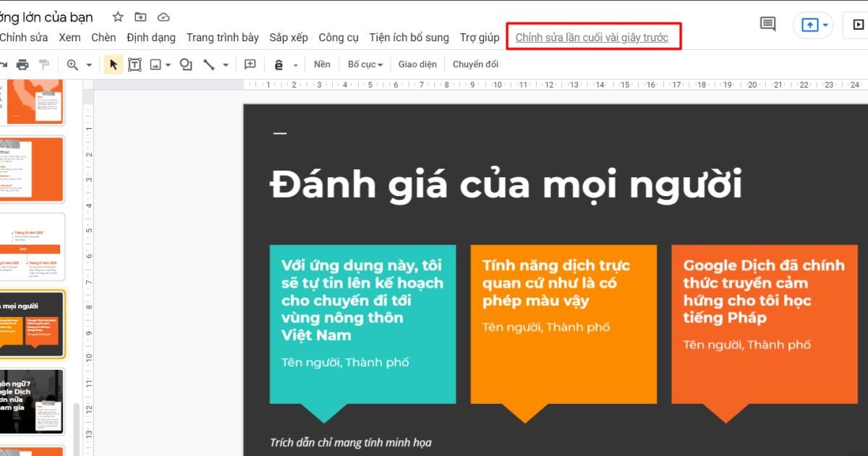Click the paint format tool
The height and width of the screenshot is (456, 868).
tap(45, 64)
